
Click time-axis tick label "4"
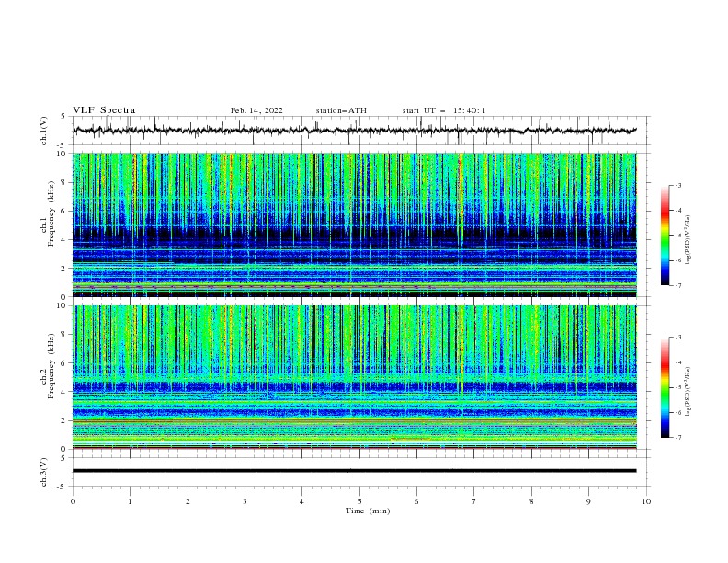tap(301, 501)
